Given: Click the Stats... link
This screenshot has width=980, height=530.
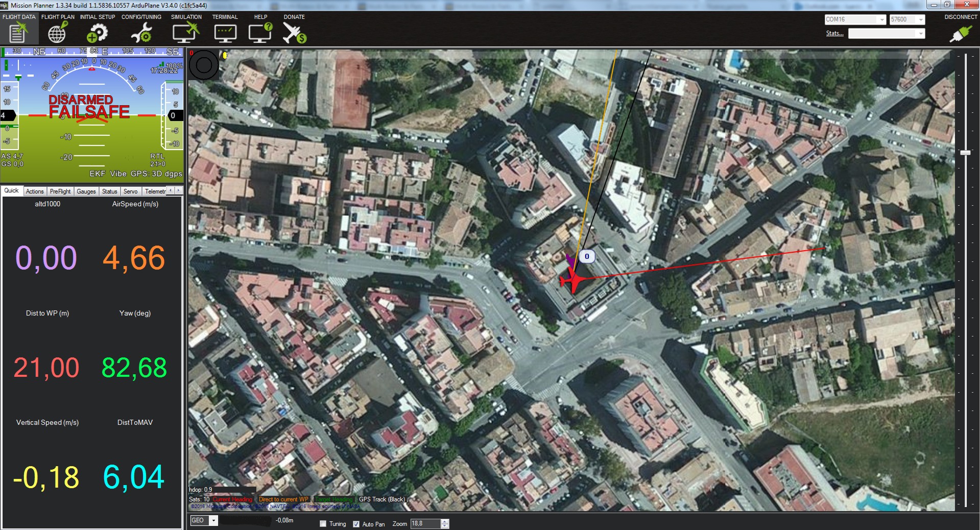Looking at the screenshot, I should [x=834, y=33].
